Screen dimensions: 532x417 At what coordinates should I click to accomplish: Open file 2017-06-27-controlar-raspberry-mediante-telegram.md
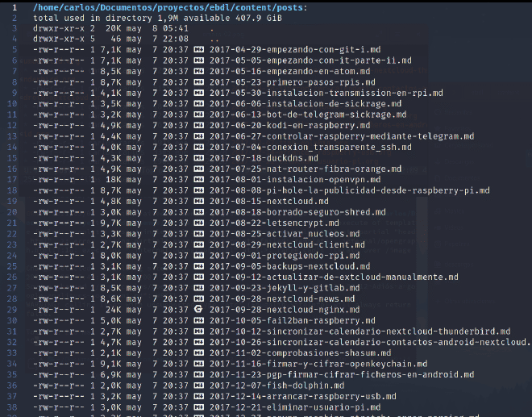[x=342, y=136]
